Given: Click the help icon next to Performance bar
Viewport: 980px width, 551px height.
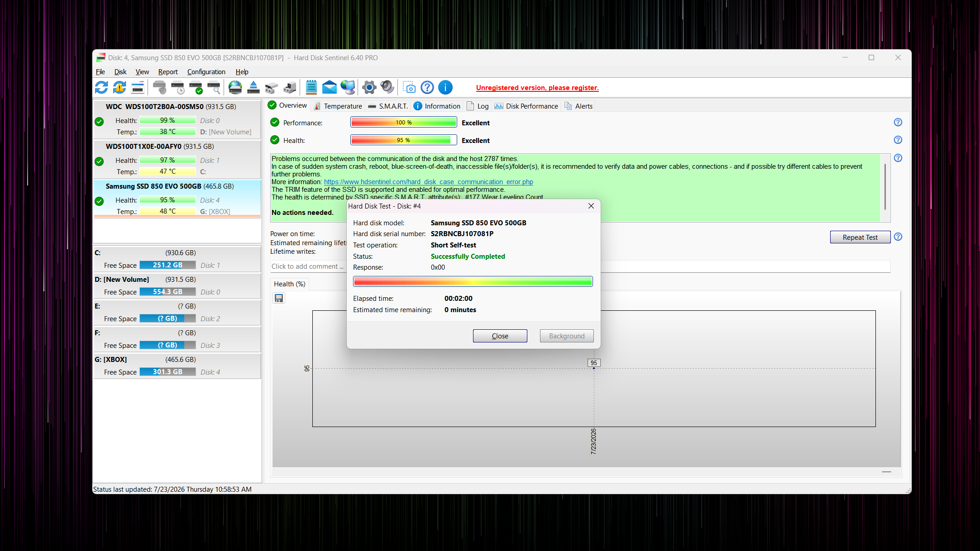Looking at the screenshot, I should pyautogui.click(x=898, y=122).
